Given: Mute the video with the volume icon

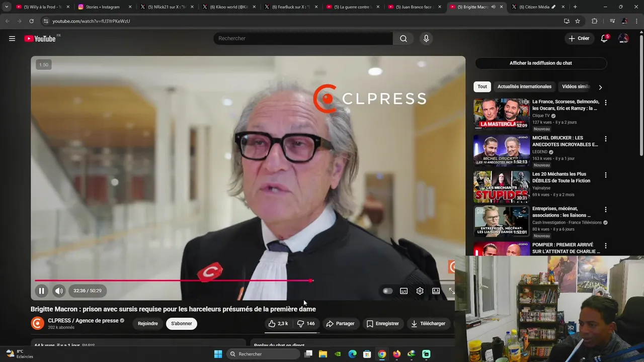Looking at the screenshot, I should tap(59, 291).
